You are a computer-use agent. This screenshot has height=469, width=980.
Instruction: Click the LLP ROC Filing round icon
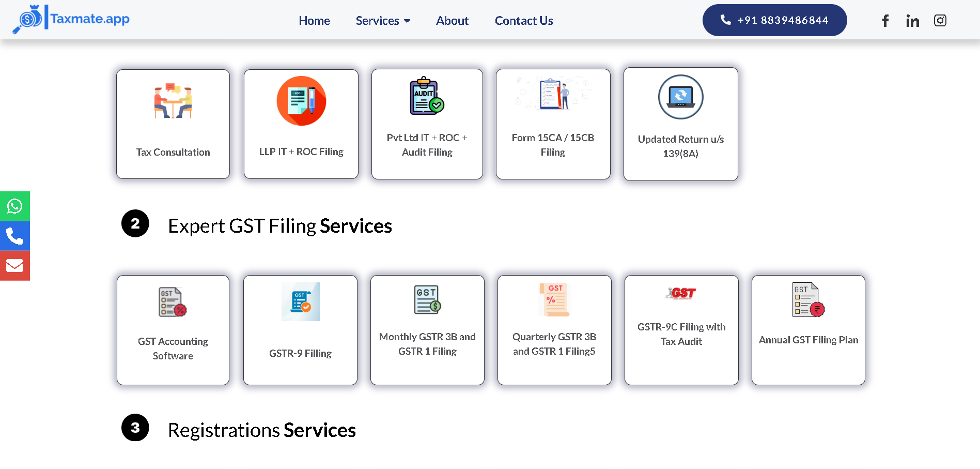[x=301, y=101]
